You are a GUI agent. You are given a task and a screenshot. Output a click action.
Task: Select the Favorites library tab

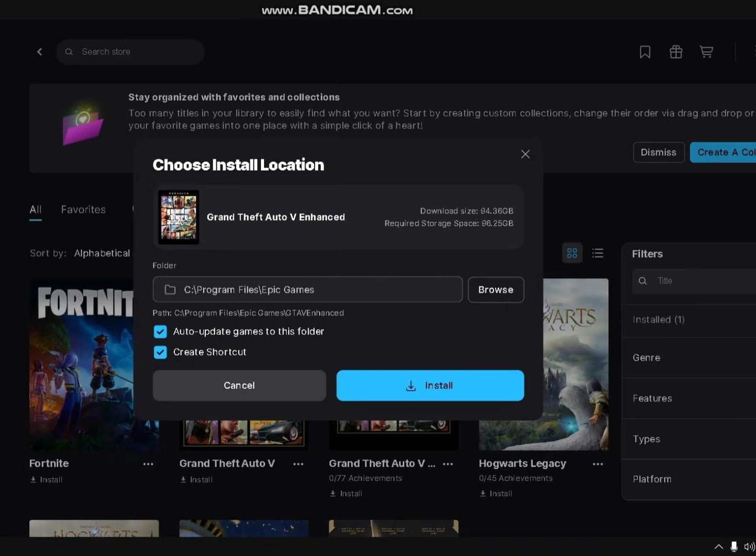pyautogui.click(x=83, y=209)
